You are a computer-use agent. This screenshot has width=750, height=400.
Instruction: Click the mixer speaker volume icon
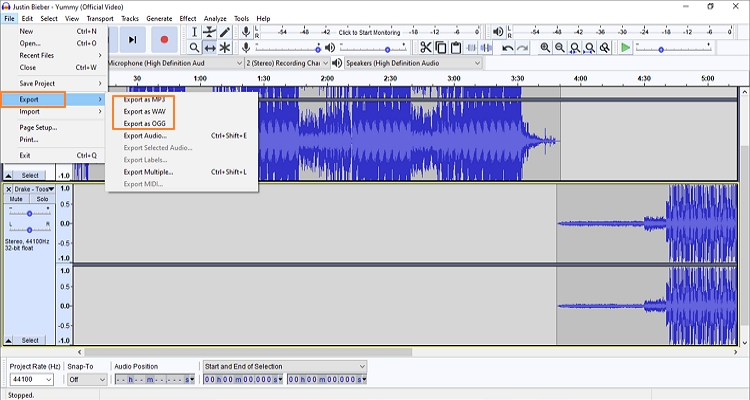(x=330, y=47)
